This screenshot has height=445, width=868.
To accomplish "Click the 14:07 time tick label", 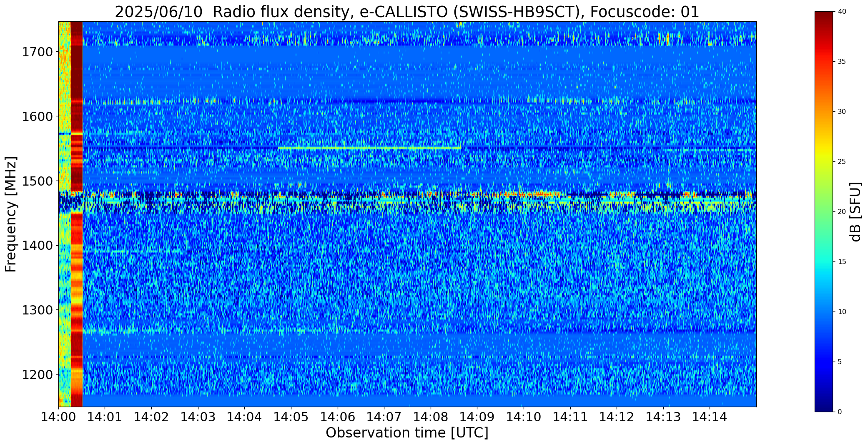I will (x=384, y=417).
